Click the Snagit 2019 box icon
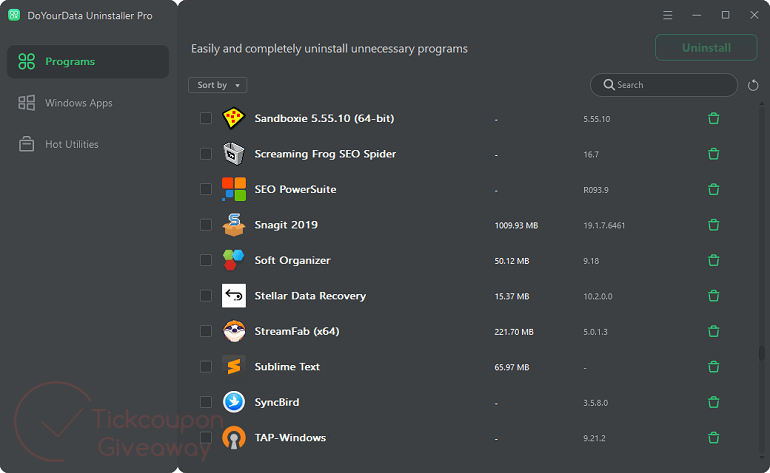770x473 pixels. (x=234, y=225)
